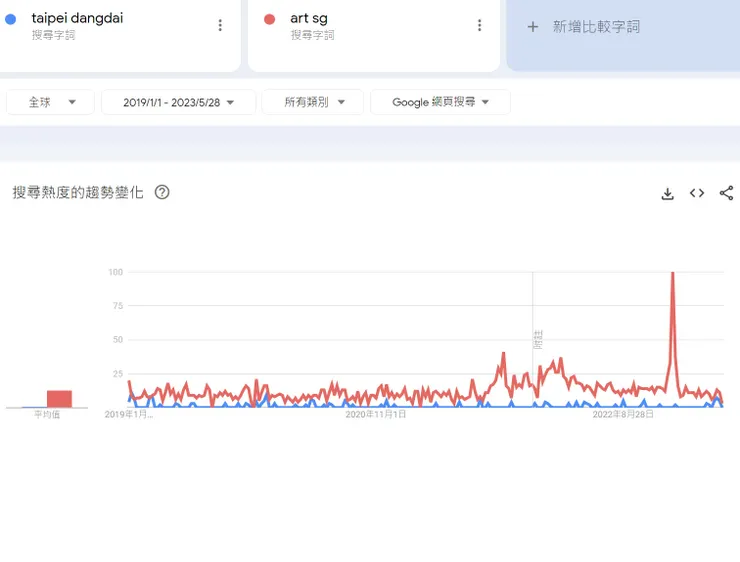Click the 2019年1月 axis label
This screenshot has width=740, height=562.
click(129, 414)
